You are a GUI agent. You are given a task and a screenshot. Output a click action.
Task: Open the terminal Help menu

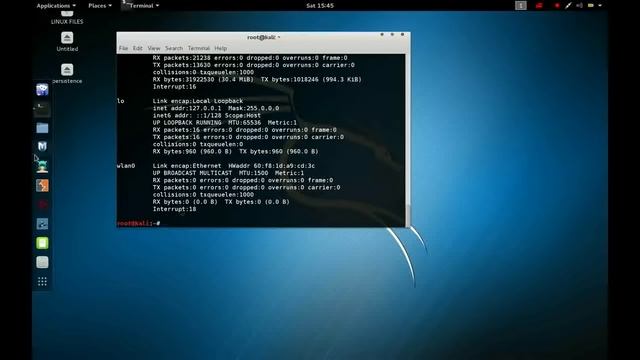220,48
